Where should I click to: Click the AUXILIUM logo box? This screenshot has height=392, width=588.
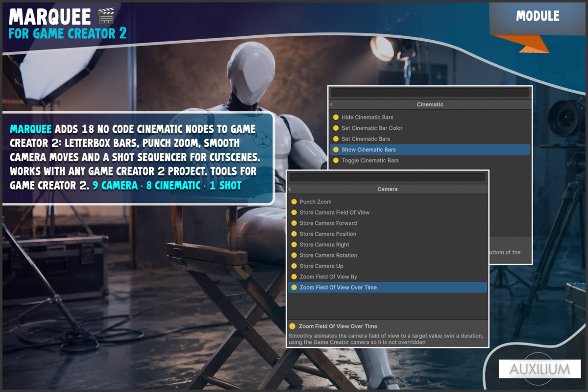(539, 369)
